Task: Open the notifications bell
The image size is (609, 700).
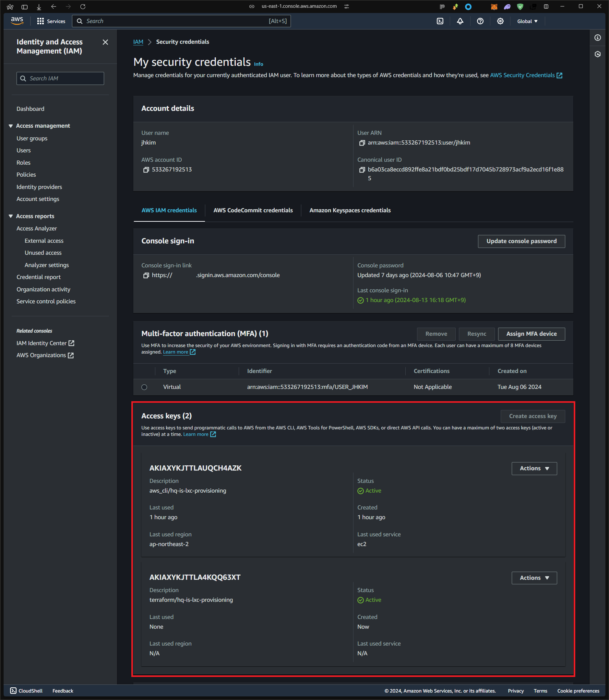Action: pos(460,21)
